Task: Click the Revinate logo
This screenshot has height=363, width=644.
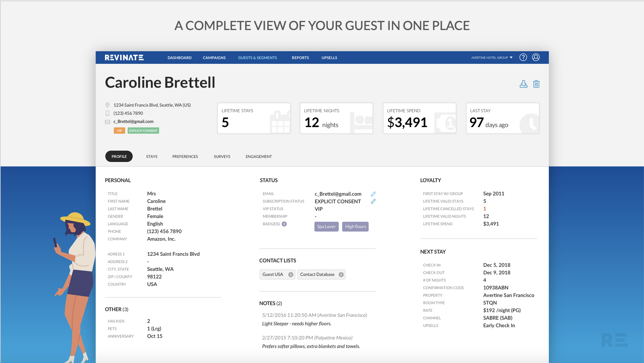Action: [x=124, y=58]
